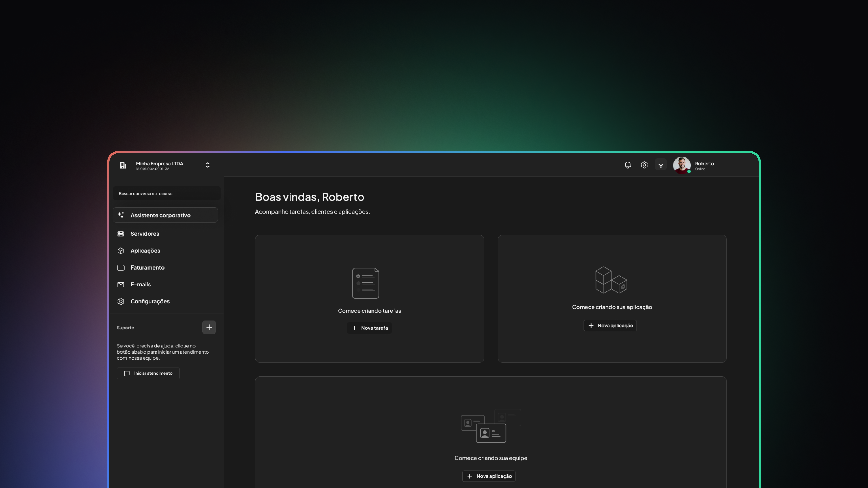Click the wifi connection status icon
The image size is (868, 488).
coord(660,165)
